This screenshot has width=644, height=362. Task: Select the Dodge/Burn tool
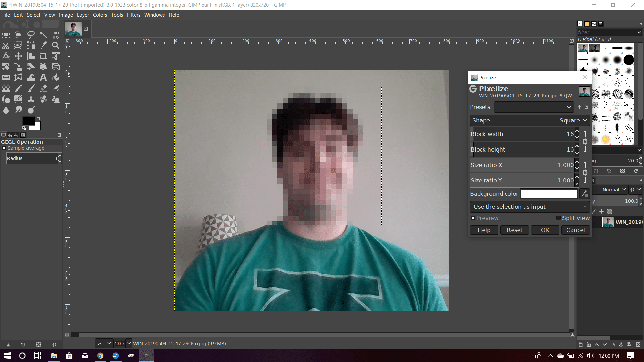[x=31, y=109]
